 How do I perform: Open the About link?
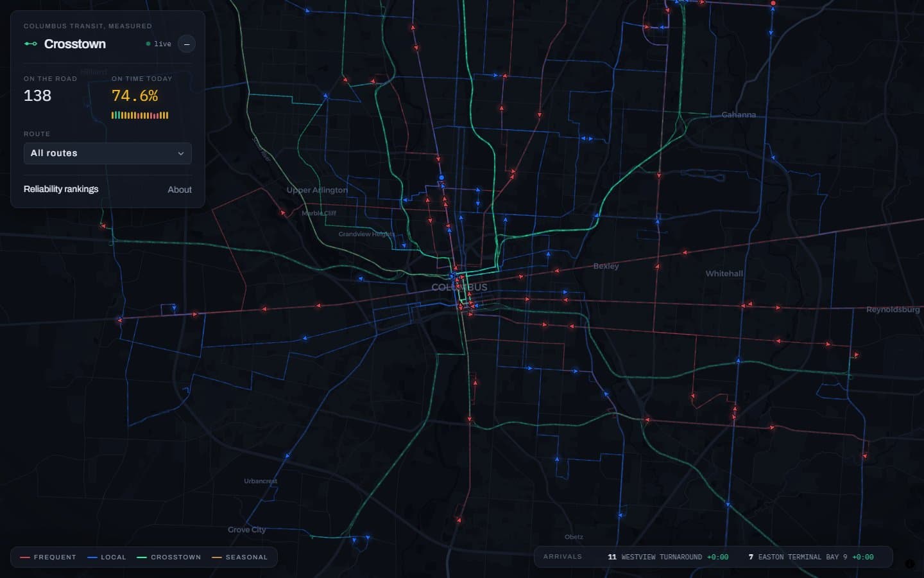click(x=180, y=189)
